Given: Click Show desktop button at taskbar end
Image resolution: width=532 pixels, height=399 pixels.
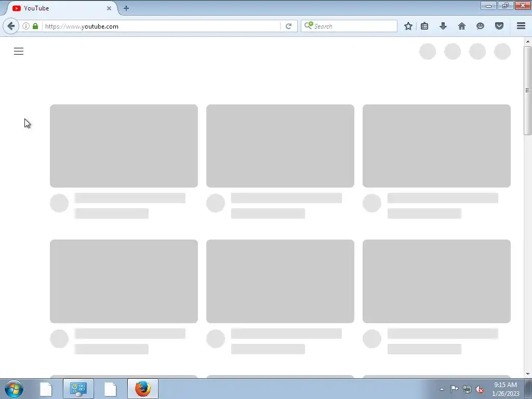Looking at the screenshot, I should pyautogui.click(x=528, y=389).
